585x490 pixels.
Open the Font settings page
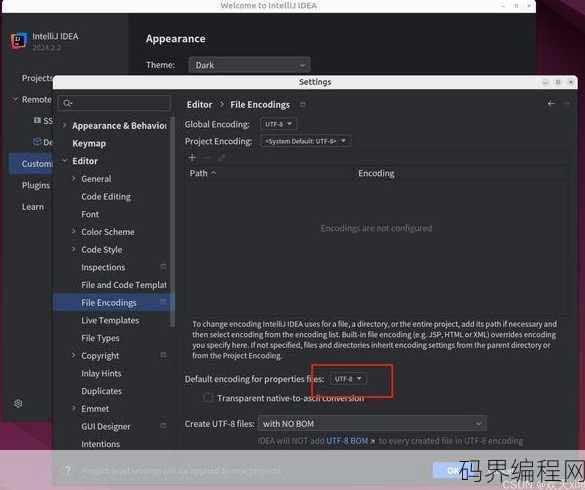90,214
